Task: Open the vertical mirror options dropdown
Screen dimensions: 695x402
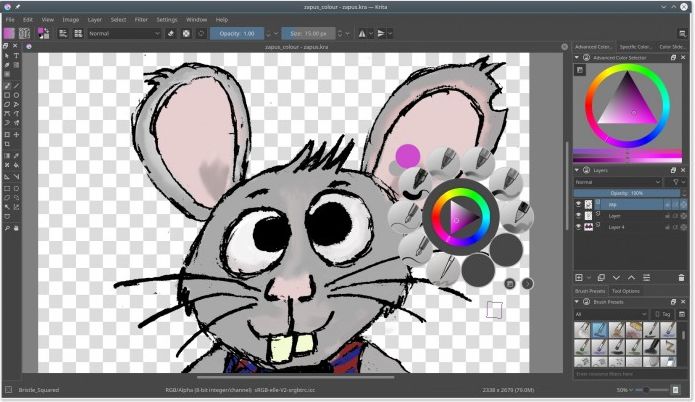Action: coord(390,34)
